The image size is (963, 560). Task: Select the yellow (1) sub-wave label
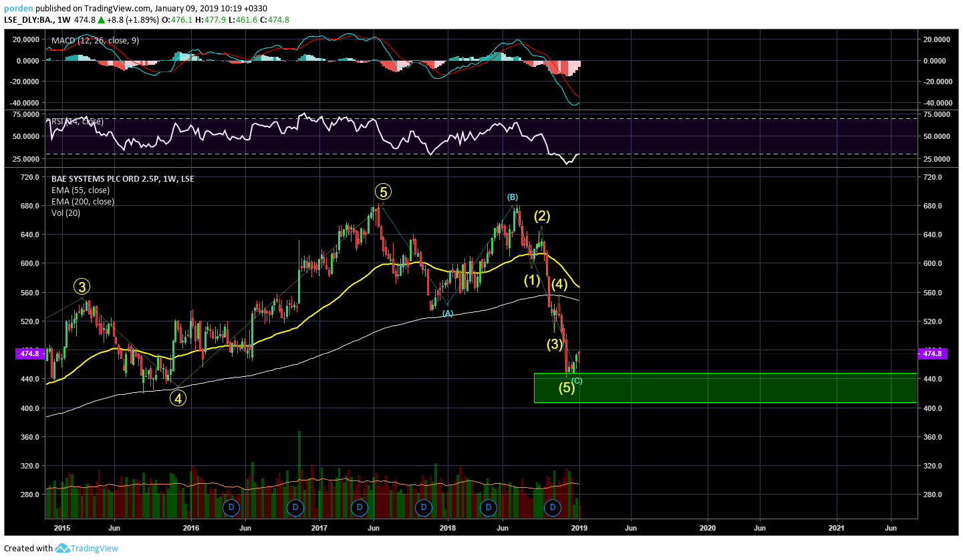532,280
